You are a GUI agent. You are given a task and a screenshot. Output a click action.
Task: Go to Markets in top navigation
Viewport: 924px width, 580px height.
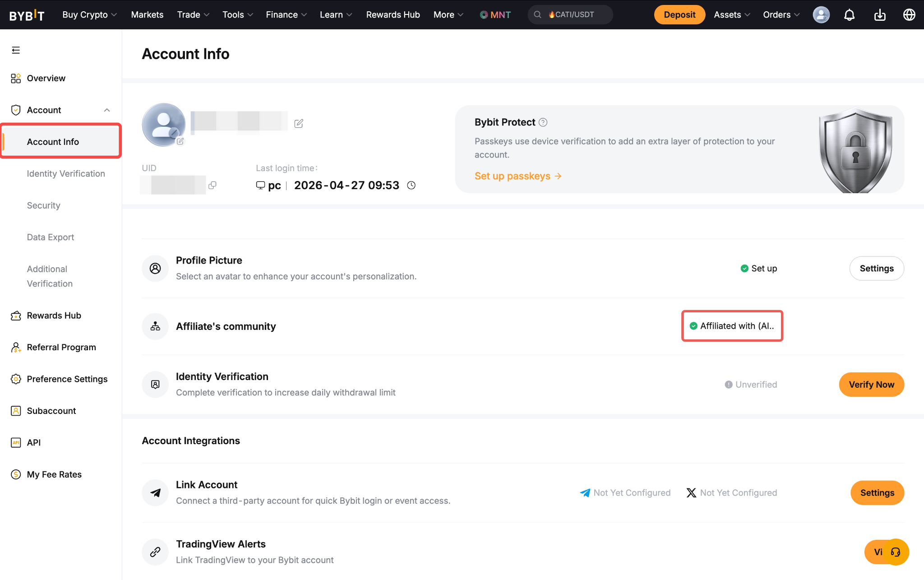pyautogui.click(x=147, y=15)
